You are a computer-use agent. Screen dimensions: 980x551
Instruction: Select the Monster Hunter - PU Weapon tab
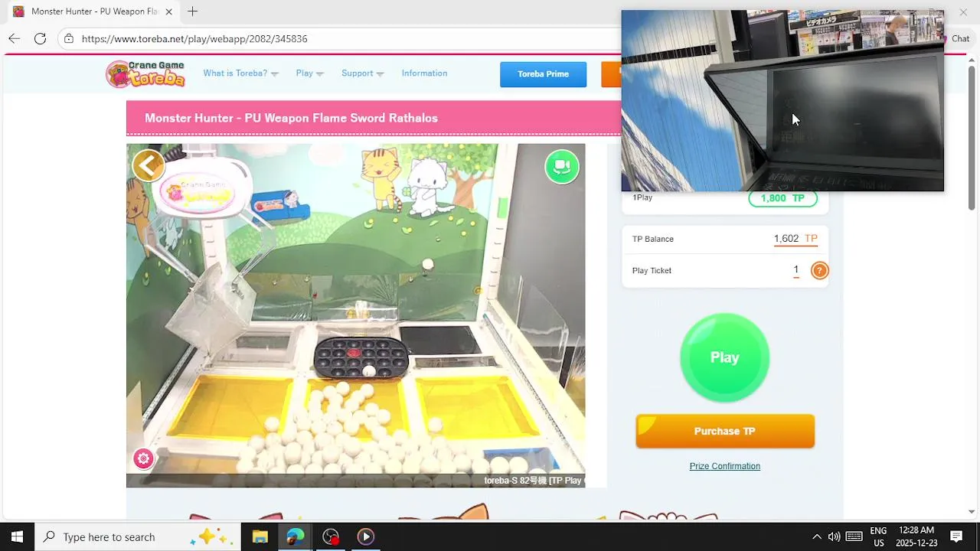[x=93, y=11]
